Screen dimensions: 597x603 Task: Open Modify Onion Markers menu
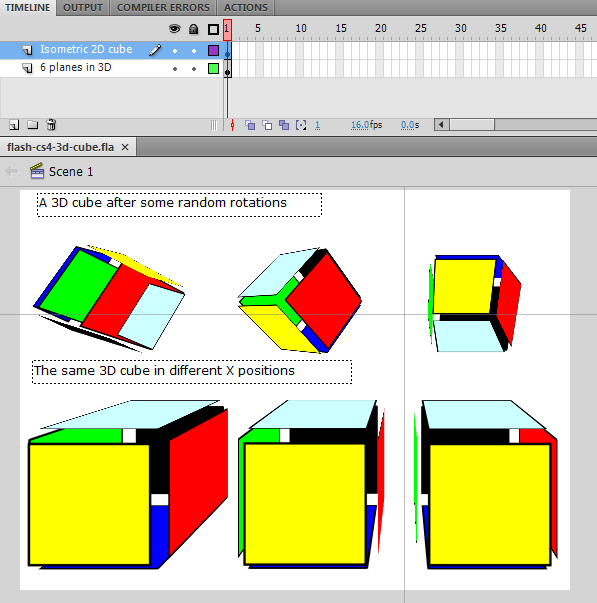click(x=301, y=125)
